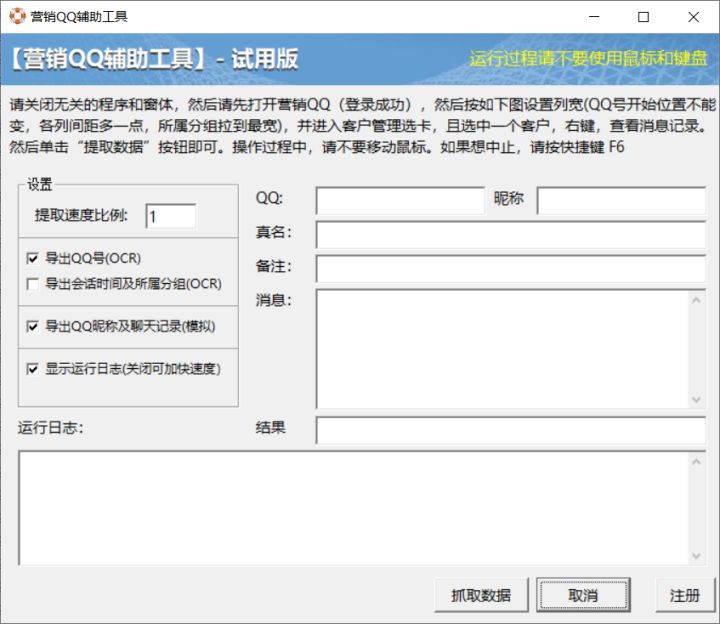Select the 备注 text field

(511, 269)
